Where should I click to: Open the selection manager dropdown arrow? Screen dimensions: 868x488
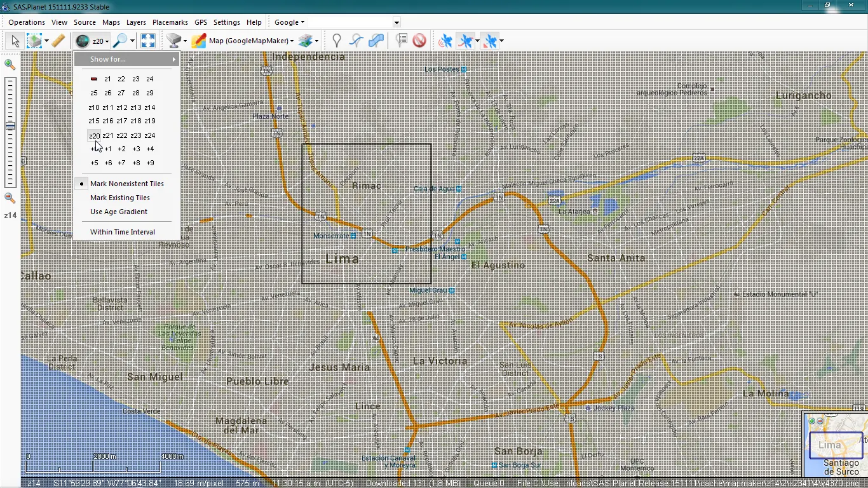point(46,41)
